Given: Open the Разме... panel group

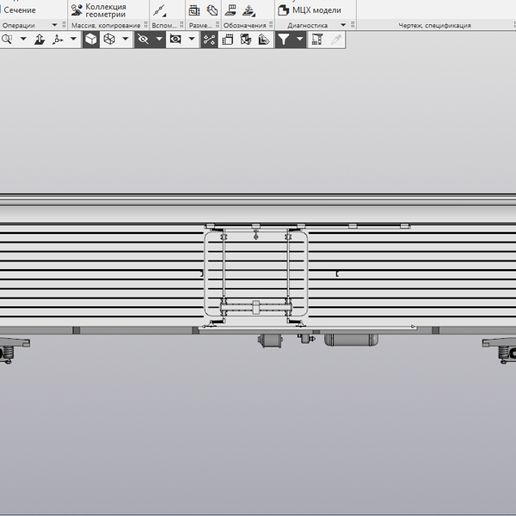Looking at the screenshot, I should tap(200, 25).
